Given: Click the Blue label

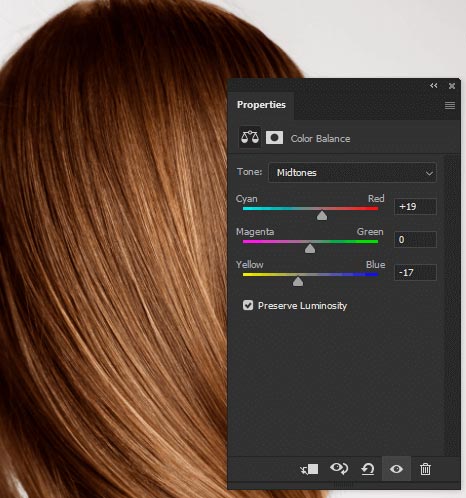Looking at the screenshot, I should [375, 264].
